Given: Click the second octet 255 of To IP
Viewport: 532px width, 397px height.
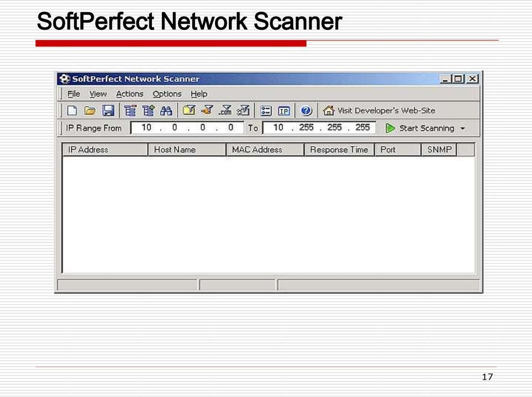Looking at the screenshot, I should point(306,127).
